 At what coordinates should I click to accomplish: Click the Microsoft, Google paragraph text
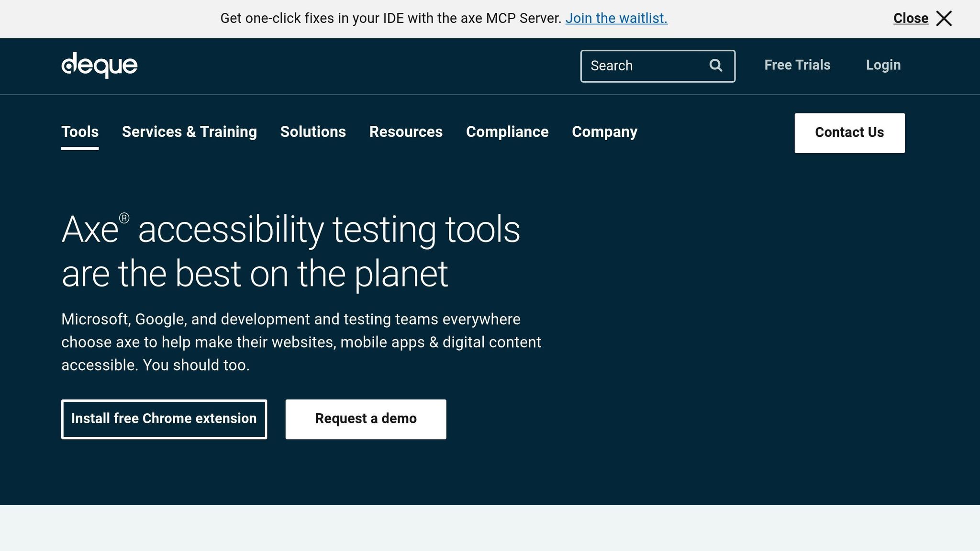pyautogui.click(x=301, y=342)
